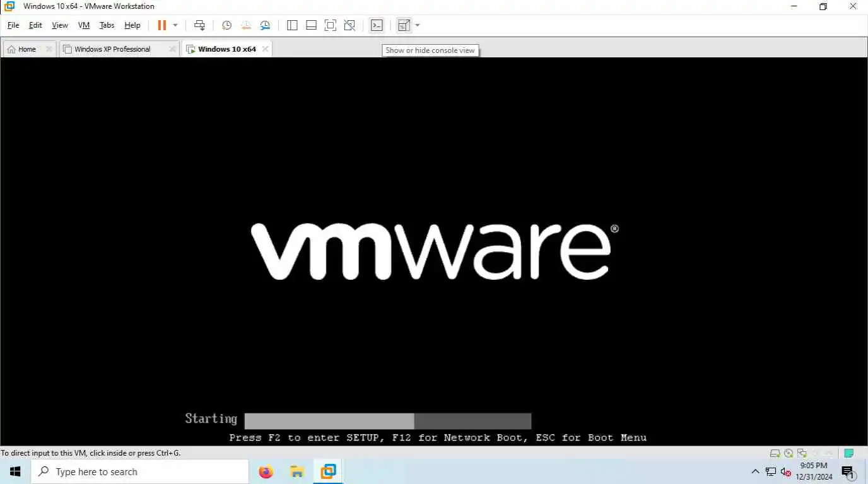Select the Windows 10 x64 tab

226,49
